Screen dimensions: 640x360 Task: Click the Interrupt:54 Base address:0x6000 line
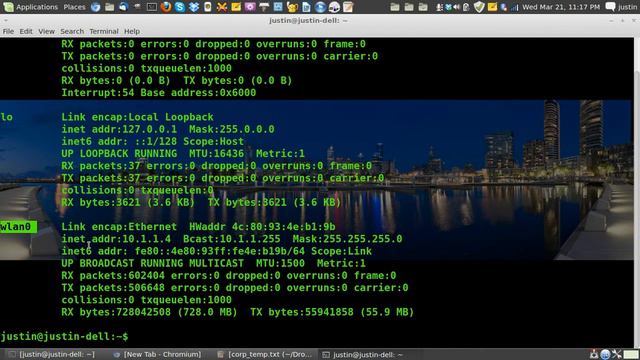tap(158, 93)
